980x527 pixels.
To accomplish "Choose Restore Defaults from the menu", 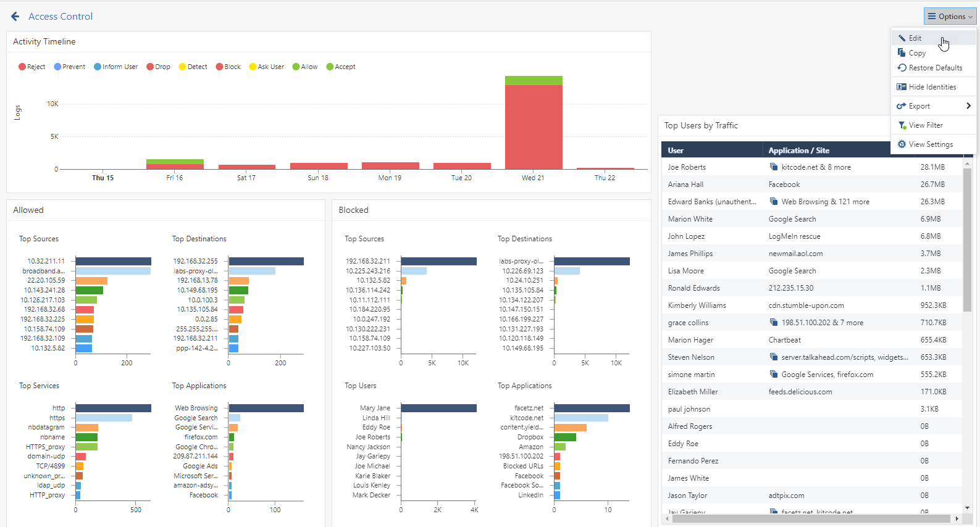I will click(934, 68).
